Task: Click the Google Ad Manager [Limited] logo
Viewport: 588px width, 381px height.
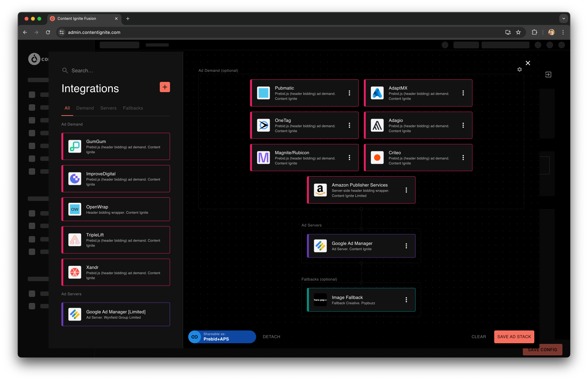Action: pos(75,314)
